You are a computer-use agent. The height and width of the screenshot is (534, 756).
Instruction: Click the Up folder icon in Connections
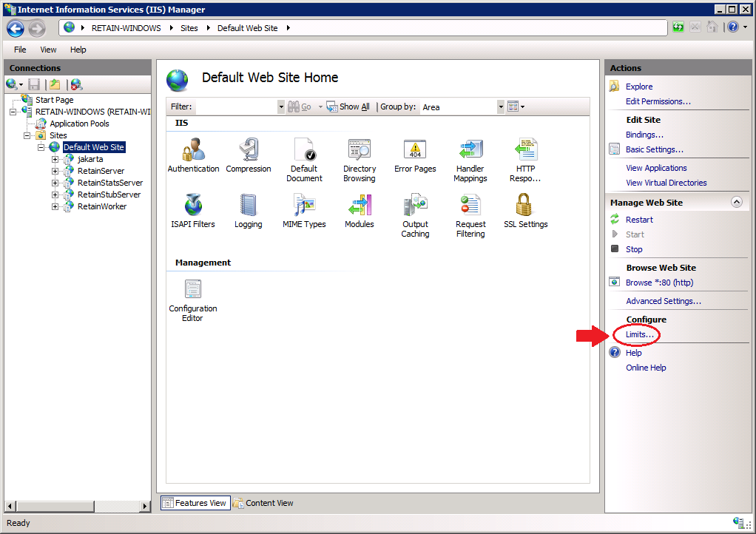tap(55, 85)
